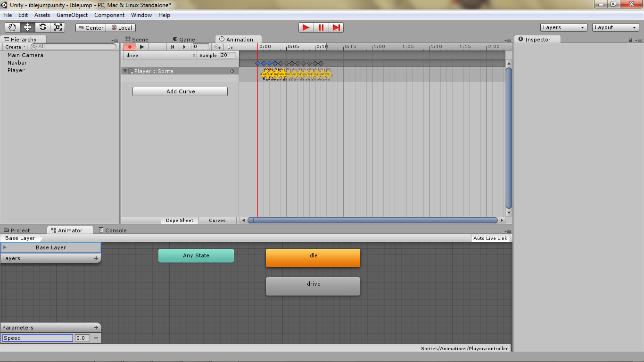Open the Animator panel options menu

click(508, 231)
